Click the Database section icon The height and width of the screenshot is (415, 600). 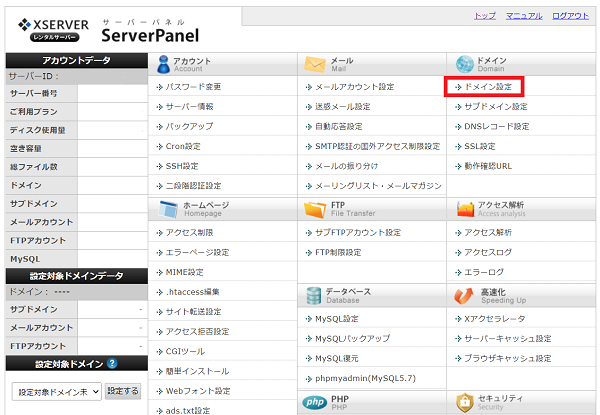[315, 295]
